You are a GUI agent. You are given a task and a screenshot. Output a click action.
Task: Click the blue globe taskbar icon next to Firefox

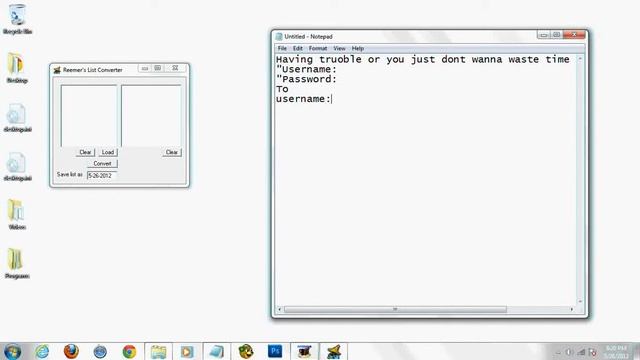[100, 351]
